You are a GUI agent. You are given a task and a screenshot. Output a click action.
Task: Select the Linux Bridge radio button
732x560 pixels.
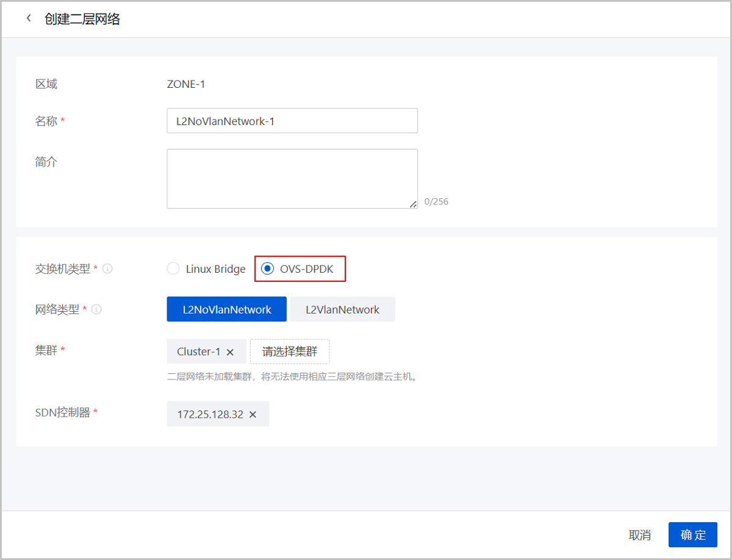click(x=173, y=268)
